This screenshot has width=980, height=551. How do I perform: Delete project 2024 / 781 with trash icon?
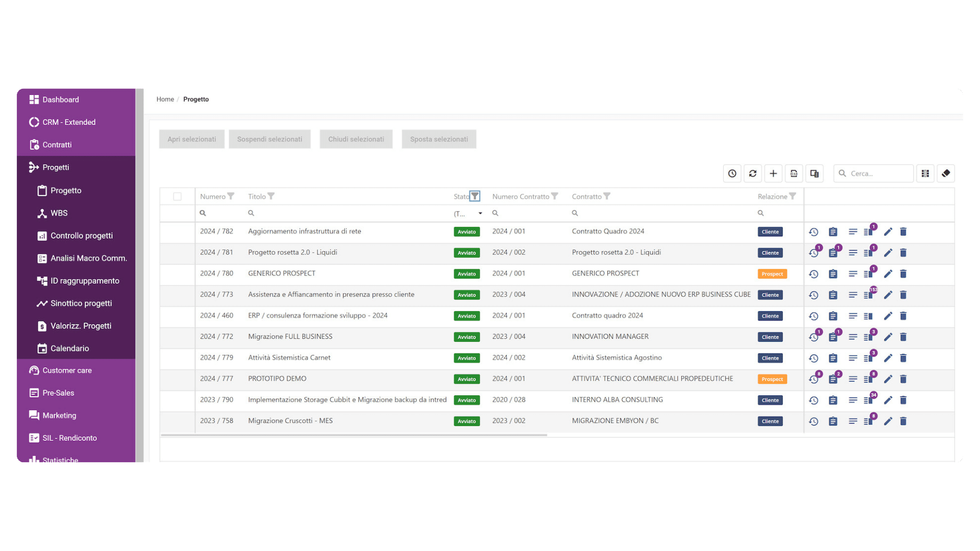(903, 253)
